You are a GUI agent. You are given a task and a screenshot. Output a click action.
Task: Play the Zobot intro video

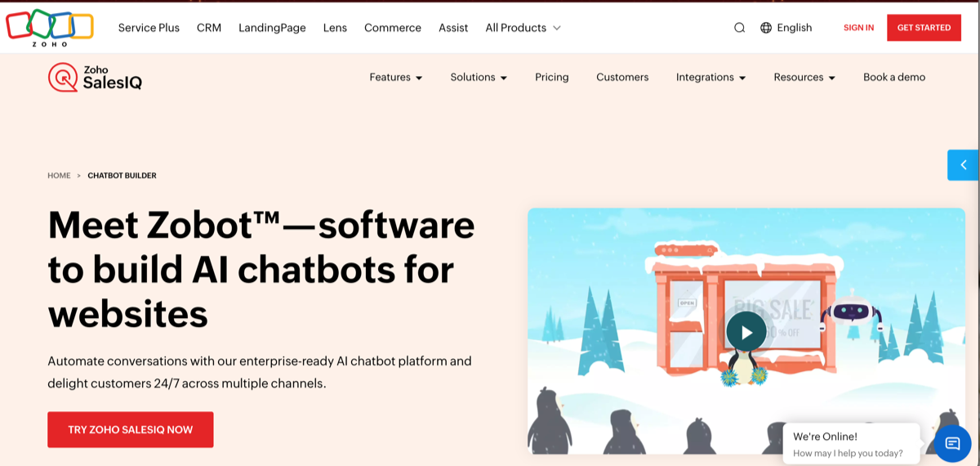coord(746,332)
